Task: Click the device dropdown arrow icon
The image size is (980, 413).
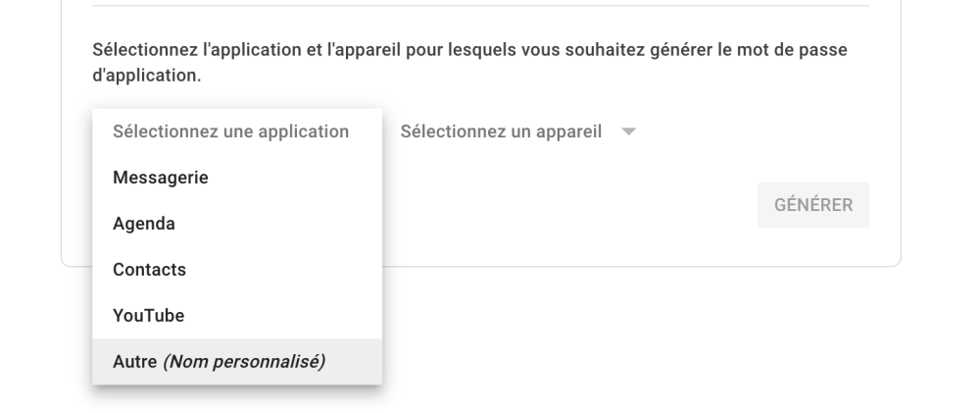Action: tap(628, 131)
